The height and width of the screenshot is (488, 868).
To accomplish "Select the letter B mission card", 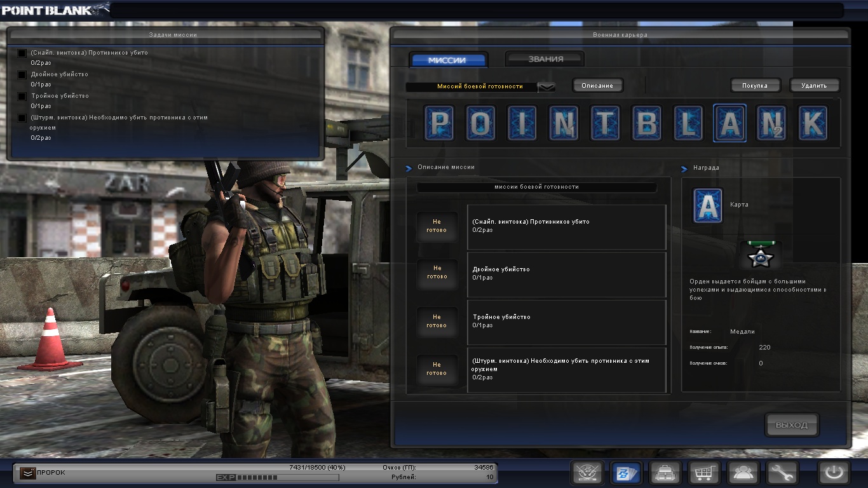I will click(647, 123).
